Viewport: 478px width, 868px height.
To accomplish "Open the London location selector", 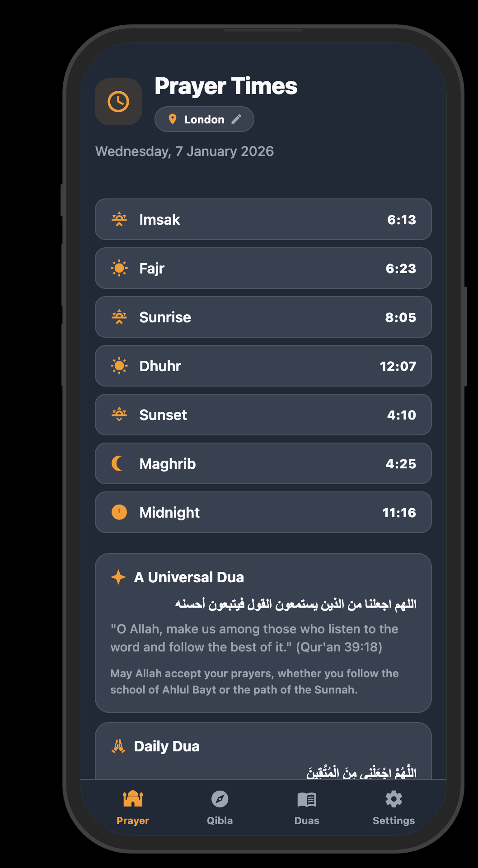I will tap(204, 119).
